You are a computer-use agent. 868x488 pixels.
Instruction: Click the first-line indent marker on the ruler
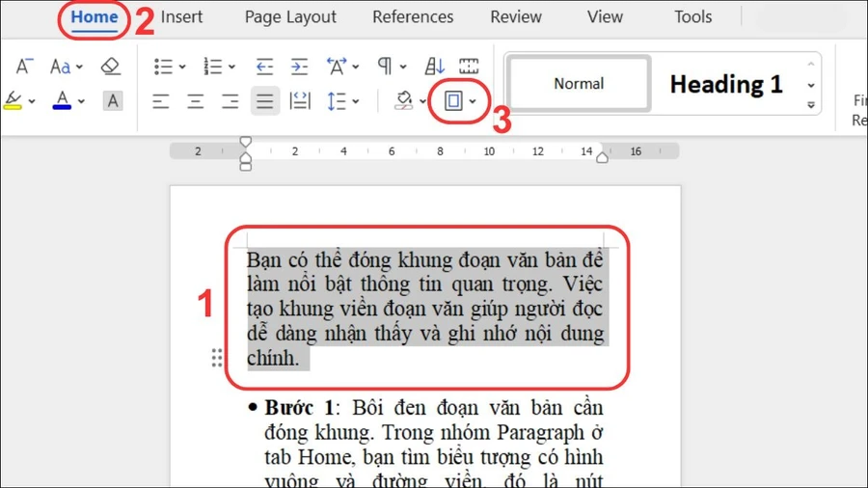tap(246, 142)
